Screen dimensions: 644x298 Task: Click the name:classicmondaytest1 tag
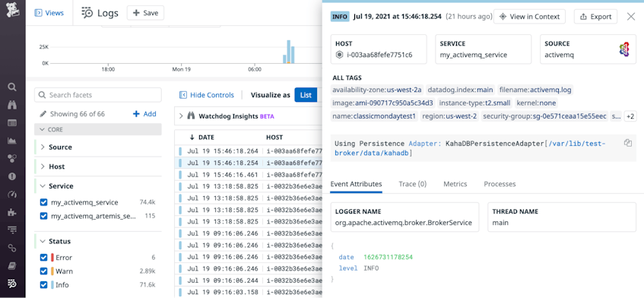click(x=374, y=116)
